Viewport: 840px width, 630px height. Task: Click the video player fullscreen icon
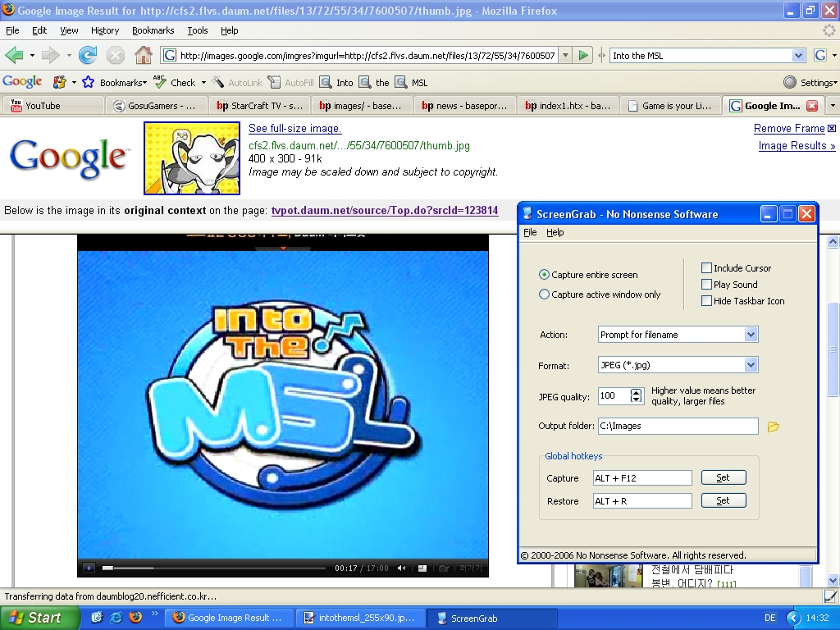point(422,568)
